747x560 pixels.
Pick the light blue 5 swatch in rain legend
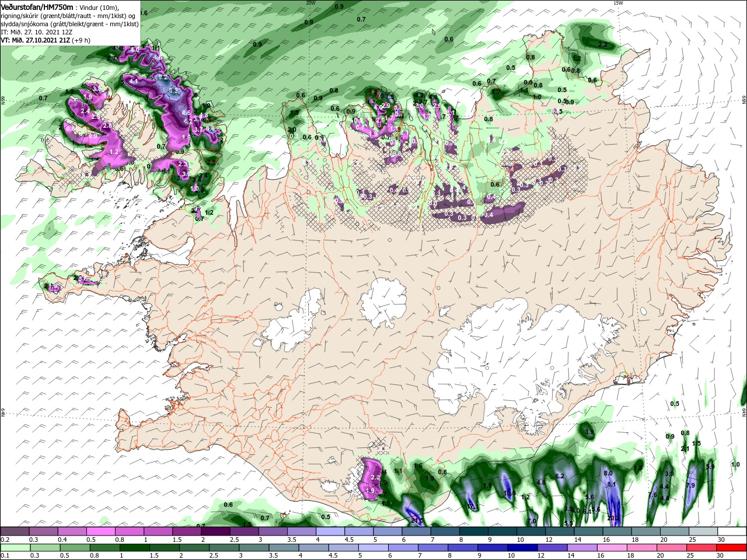pyautogui.click(x=375, y=548)
